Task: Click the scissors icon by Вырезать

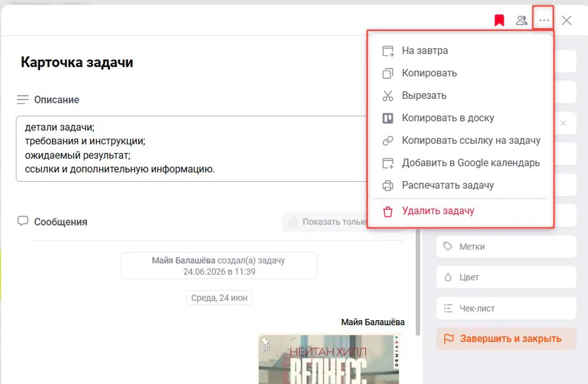Action: click(x=388, y=96)
